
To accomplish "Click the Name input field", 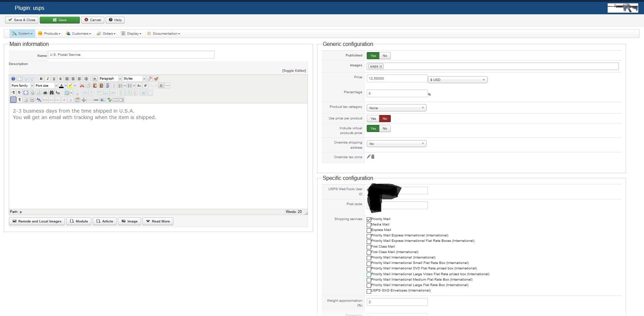I will tap(131, 55).
